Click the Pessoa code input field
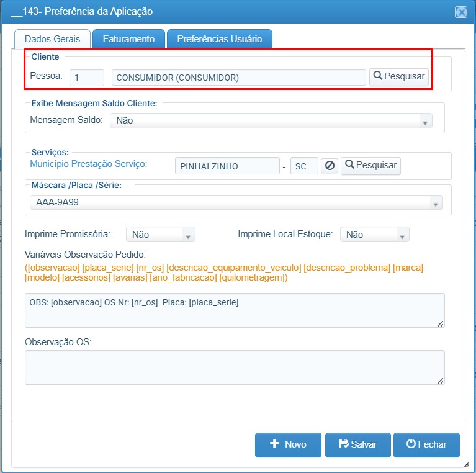Image resolution: width=476 pixels, height=473 pixels. coord(87,78)
